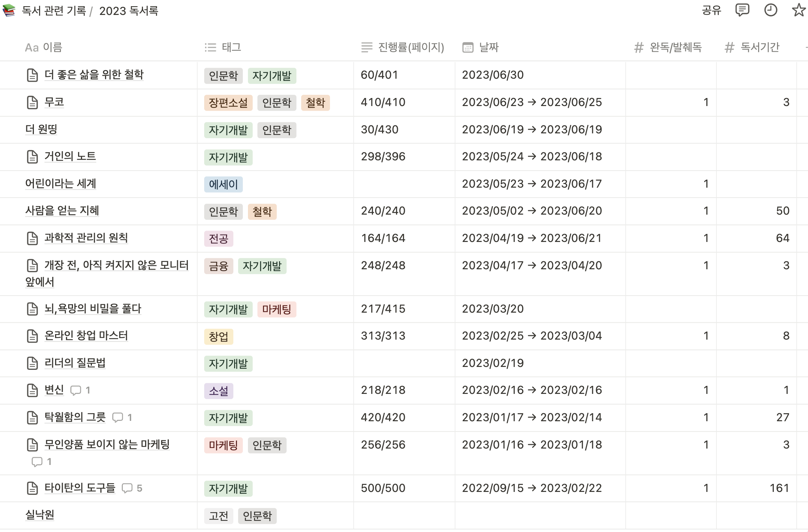
Task: Click the hash icon in the 독서기간 header
Action: 729,47
